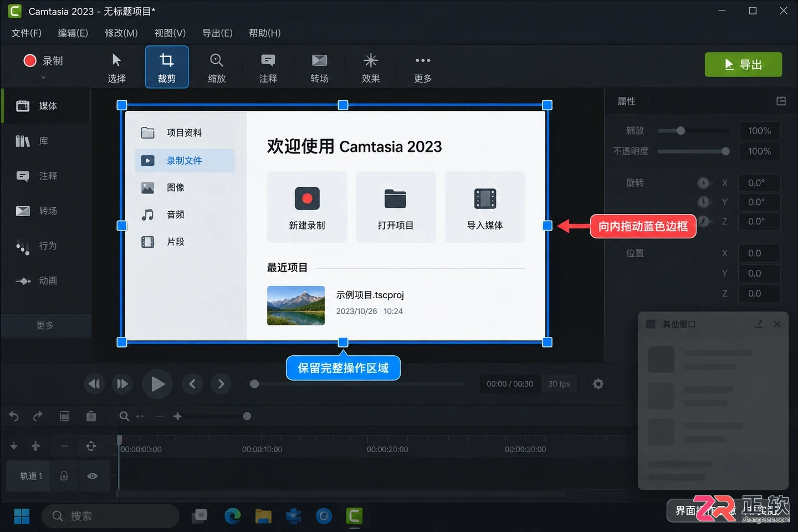The height and width of the screenshot is (532, 798).
Task: Open the 转场 sidebar tab
Action: [x=47, y=211]
